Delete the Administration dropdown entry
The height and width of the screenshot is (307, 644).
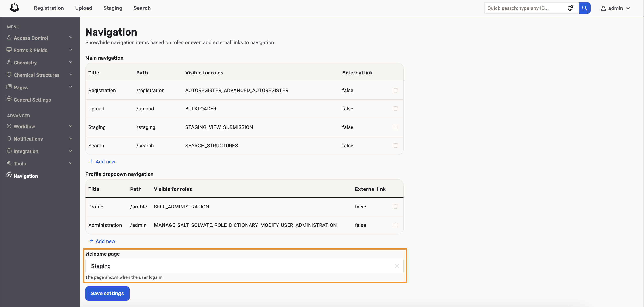pyautogui.click(x=395, y=225)
